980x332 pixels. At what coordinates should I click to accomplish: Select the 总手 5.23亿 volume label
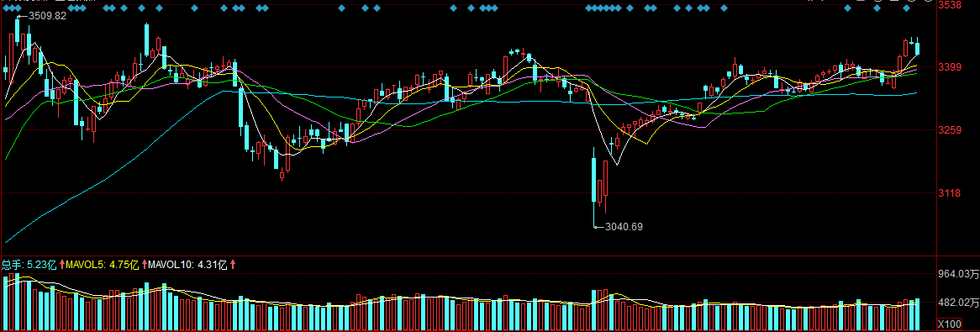29,265
